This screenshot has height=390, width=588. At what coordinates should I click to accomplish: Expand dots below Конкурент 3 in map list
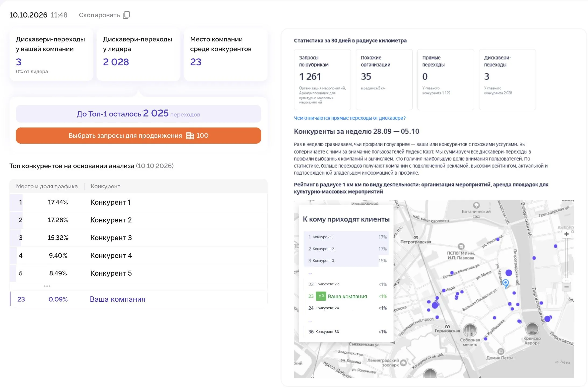[x=310, y=274]
